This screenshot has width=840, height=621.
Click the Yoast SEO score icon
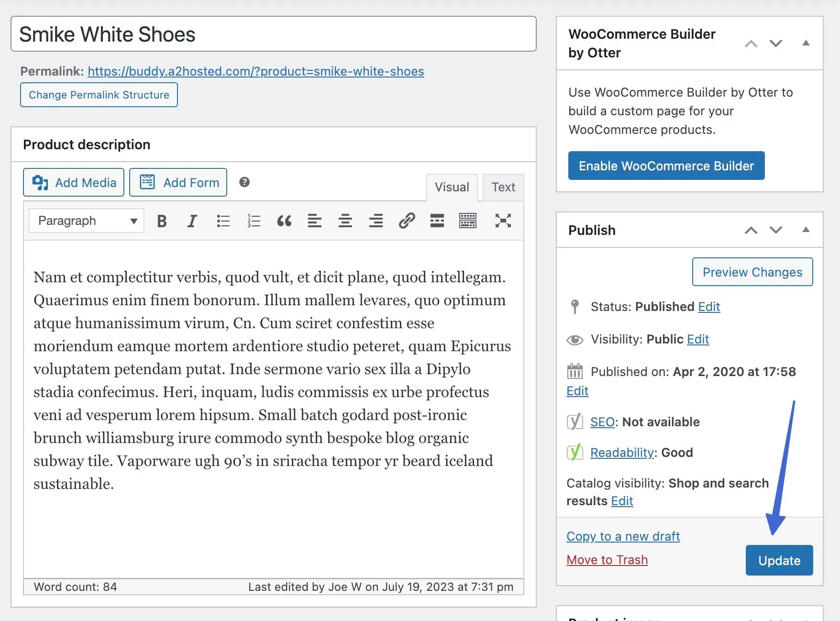coord(575,422)
